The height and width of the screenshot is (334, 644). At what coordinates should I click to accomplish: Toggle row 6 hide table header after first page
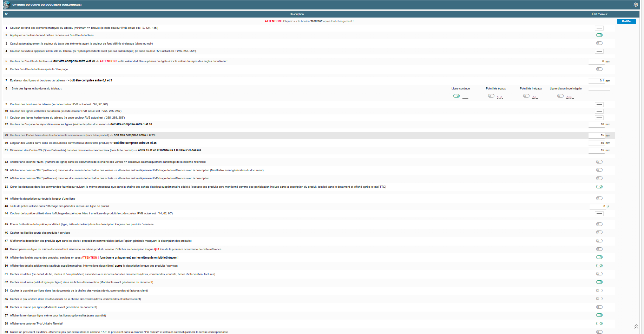(x=599, y=69)
